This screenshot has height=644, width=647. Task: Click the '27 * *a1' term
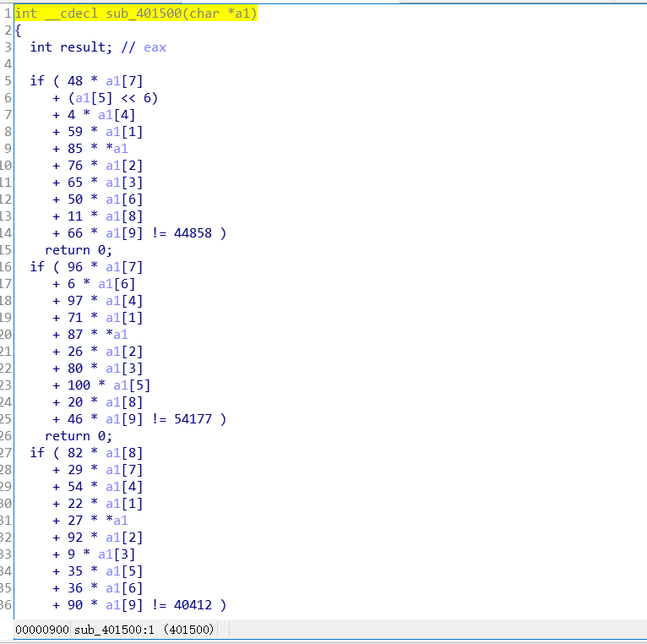point(98,521)
